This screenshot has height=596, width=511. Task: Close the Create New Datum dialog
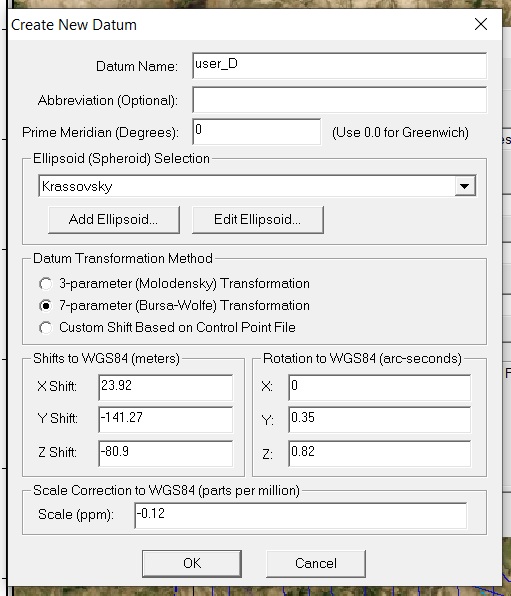pyautogui.click(x=481, y=24)
